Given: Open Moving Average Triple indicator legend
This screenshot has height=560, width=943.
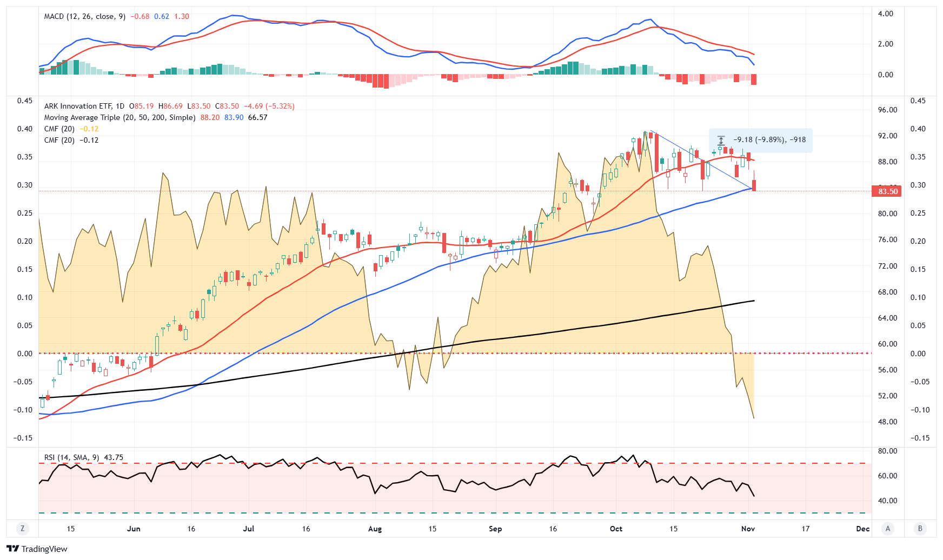Looking at the screenshot, I should tap(119, 117).
